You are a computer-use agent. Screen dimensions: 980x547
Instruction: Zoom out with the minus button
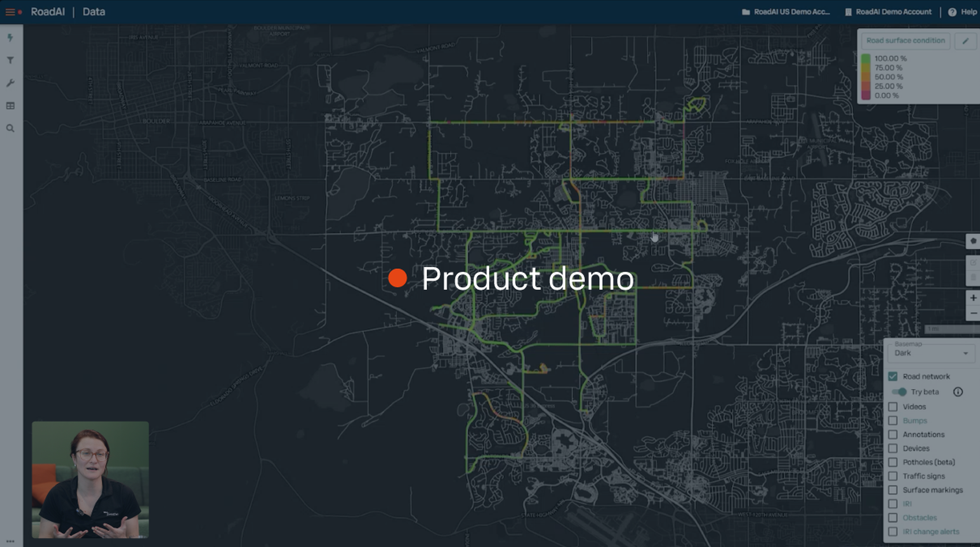[973, 313]
